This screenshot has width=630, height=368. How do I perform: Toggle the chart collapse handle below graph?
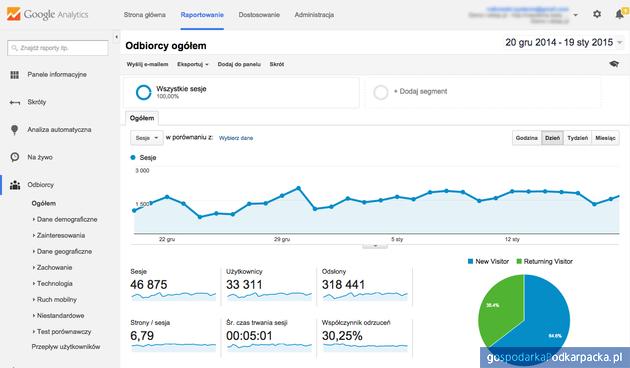point(375,246)
